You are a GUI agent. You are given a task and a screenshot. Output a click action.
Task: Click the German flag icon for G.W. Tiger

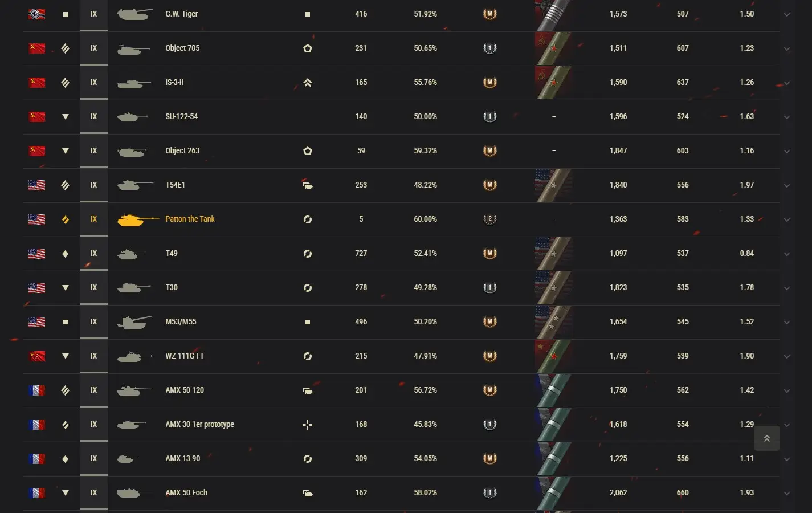click(36, 14)
